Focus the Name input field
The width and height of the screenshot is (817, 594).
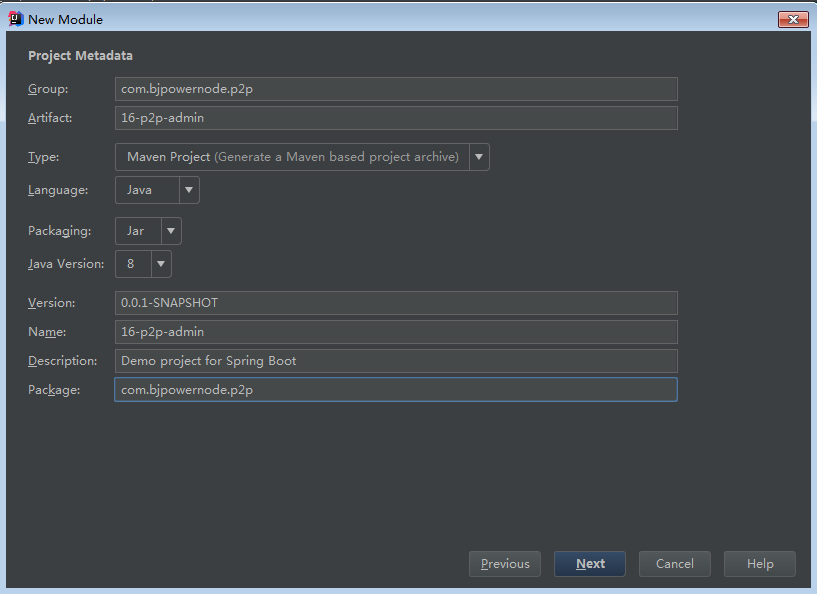tap(396, 332)
